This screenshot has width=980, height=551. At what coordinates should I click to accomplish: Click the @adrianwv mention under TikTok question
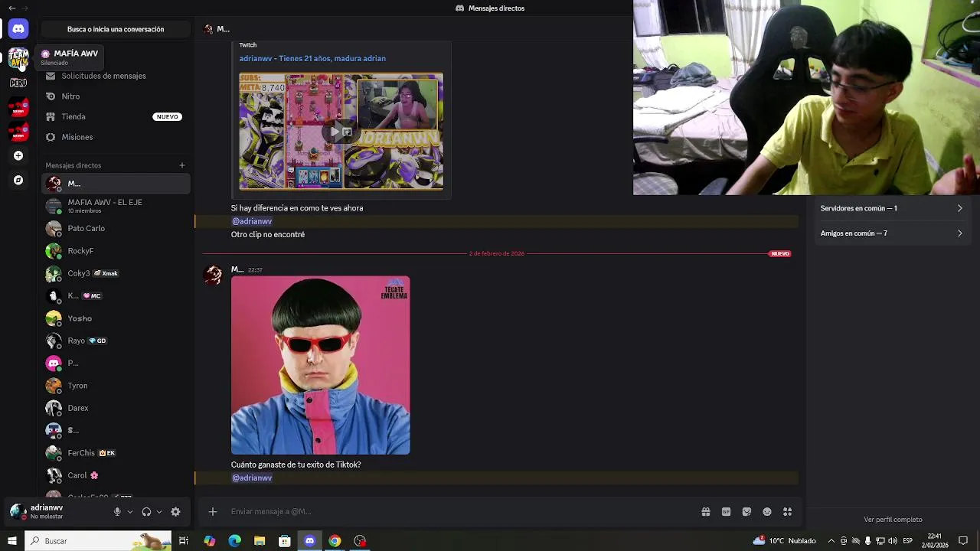pos(252,478)
